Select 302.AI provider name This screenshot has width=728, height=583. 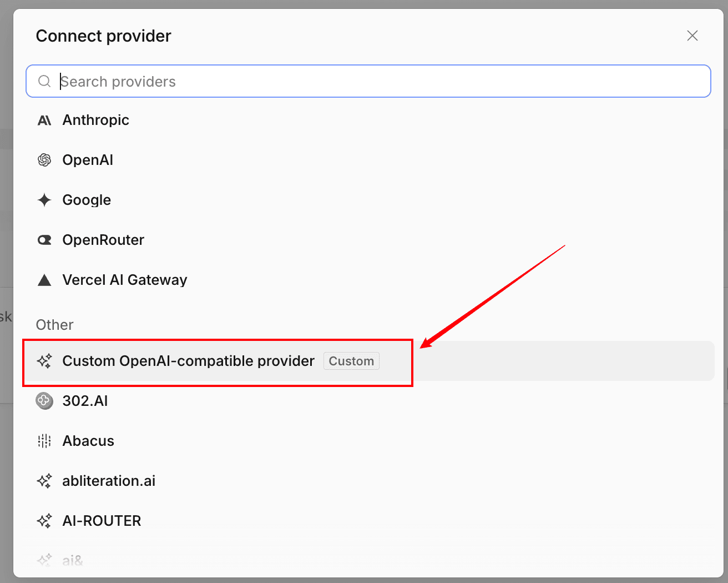click(85, 401)
